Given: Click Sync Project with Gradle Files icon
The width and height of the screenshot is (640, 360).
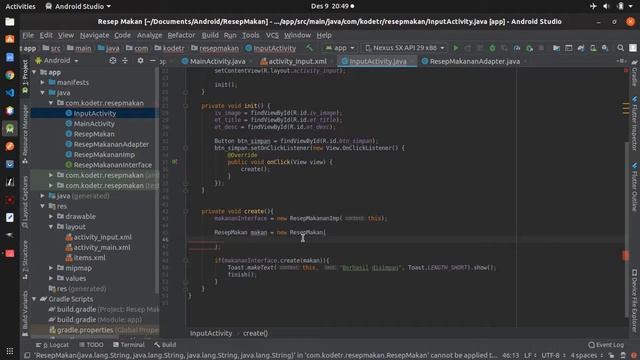Looking at the screenshot, I should pos(581,48).
